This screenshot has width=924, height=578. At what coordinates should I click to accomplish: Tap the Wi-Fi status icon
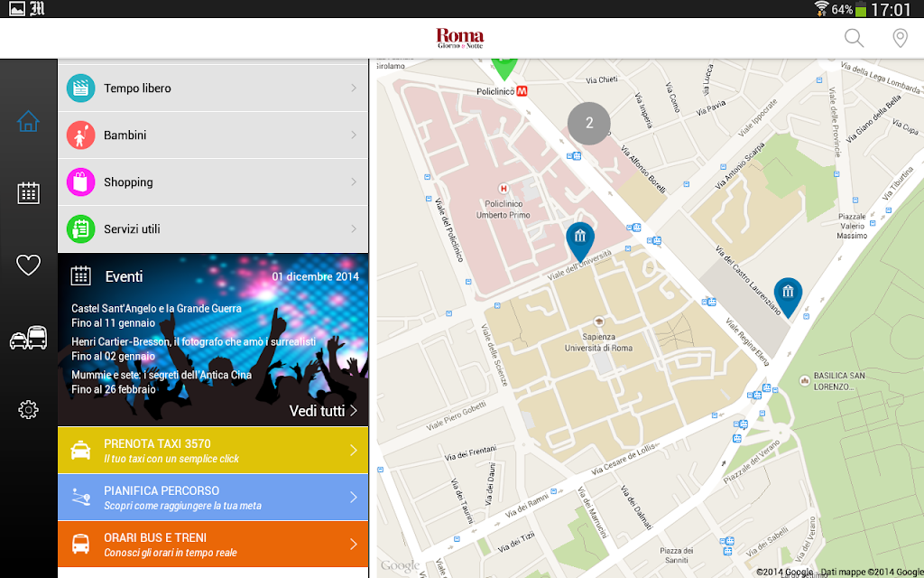821,9
